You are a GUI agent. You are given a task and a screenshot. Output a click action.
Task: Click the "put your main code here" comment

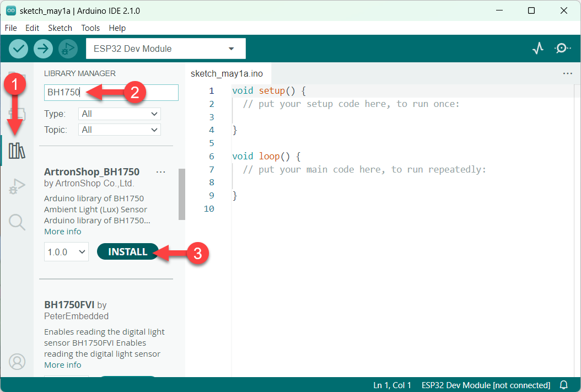(364, 170)
